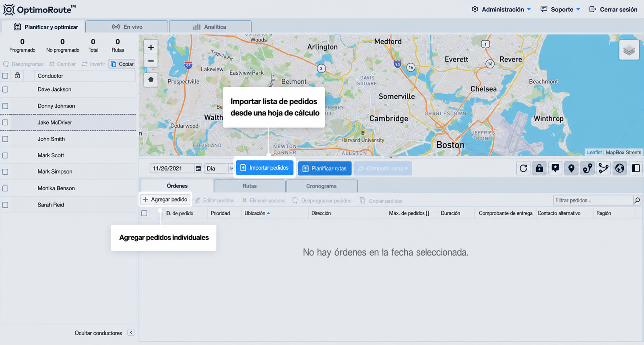Screen dimensions: 644x345
Task: Click Copiar pedidos in orders toolbar
Action: pos(381,200)
